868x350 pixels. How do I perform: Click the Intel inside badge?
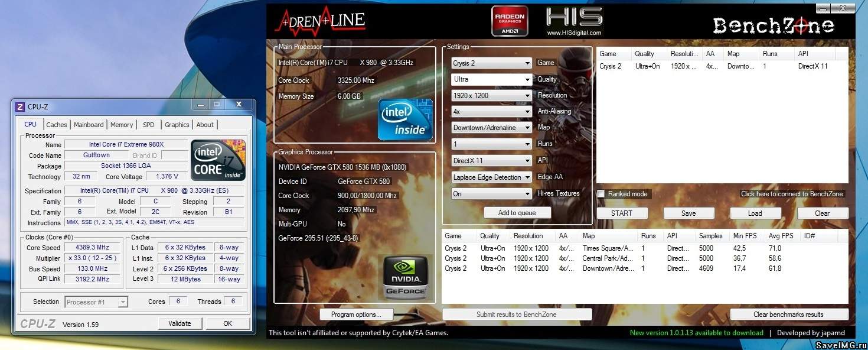coord(405,119)
